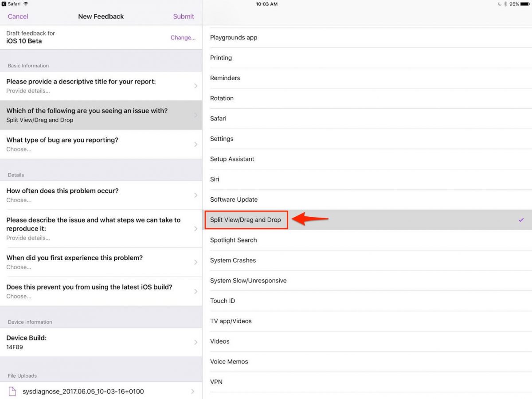Tap the Bluetooth icon in the status bar
Image resolution: width=532 pixels, height=399 pixels.
(x=505, y=4)
